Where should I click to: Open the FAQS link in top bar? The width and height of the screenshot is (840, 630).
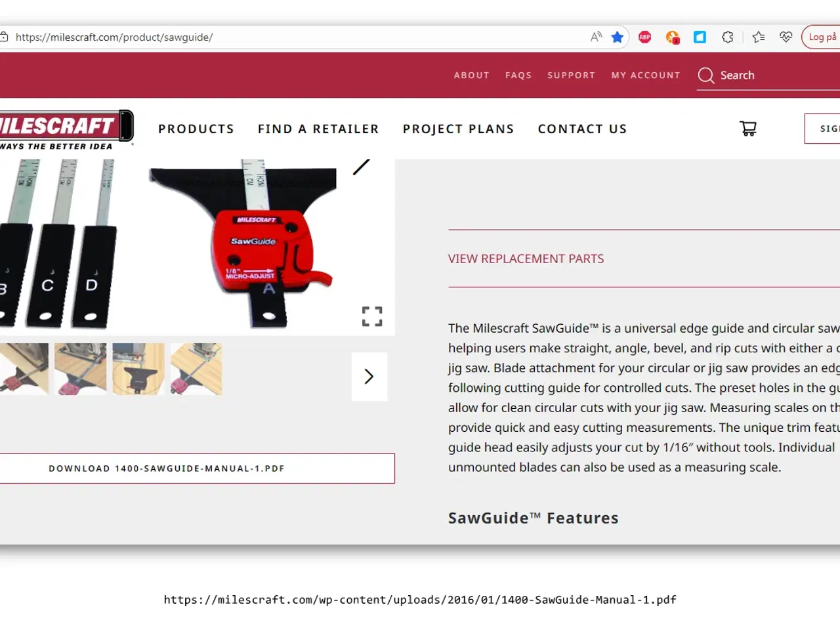coord(518,75)
